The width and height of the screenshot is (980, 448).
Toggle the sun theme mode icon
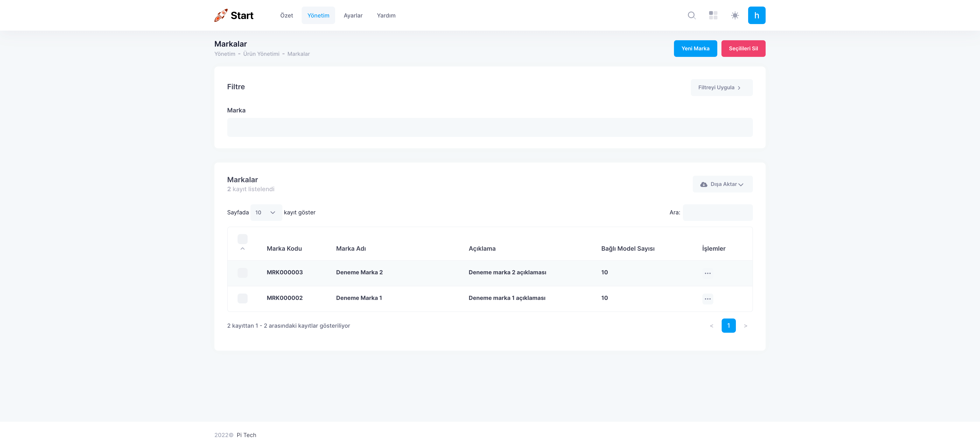point(735,16)
